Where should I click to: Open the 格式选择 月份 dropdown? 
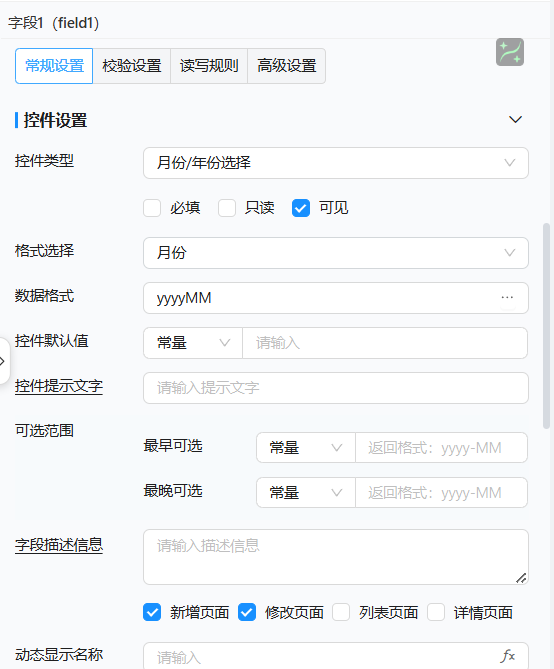tap(336, 253)
